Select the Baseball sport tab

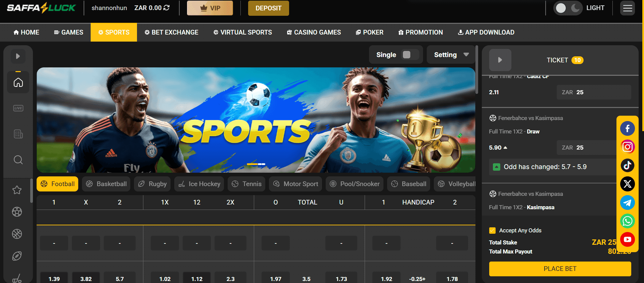click(409, 184)
